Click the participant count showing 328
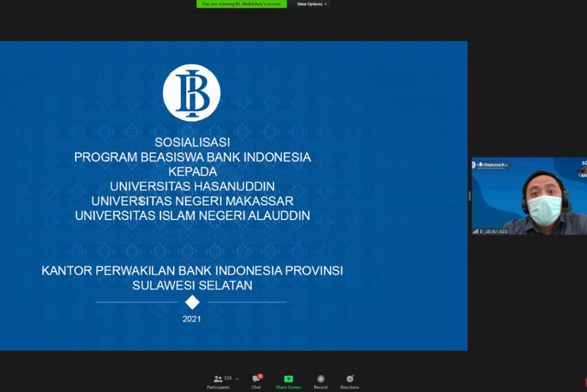The height and width of the screenshot is (392, 587). coord(228,378)
